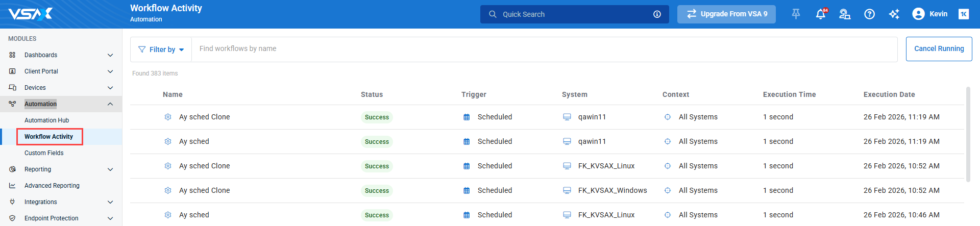
Task: Click the help question mark icon
Action: 869,14
